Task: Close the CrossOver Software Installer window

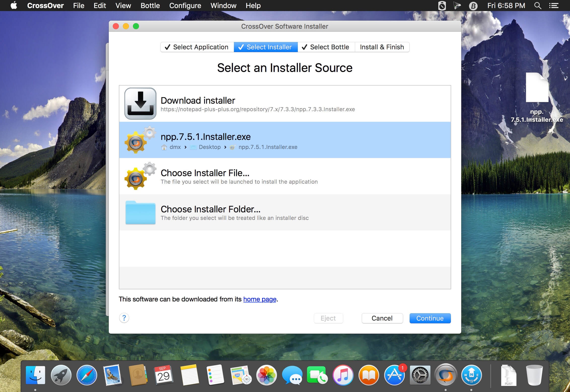Action: [116, 26]
